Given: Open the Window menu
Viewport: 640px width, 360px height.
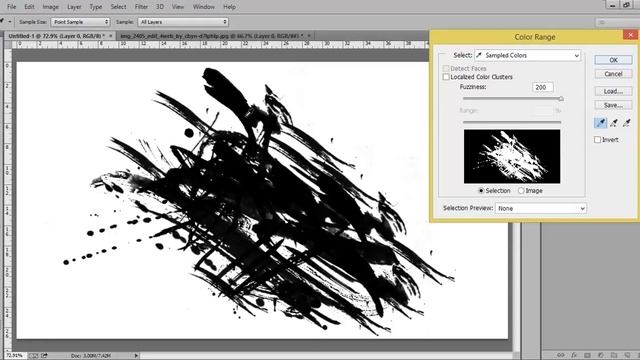Looking at the screenshot, I should pyautogui.click(x=204, y=7).
